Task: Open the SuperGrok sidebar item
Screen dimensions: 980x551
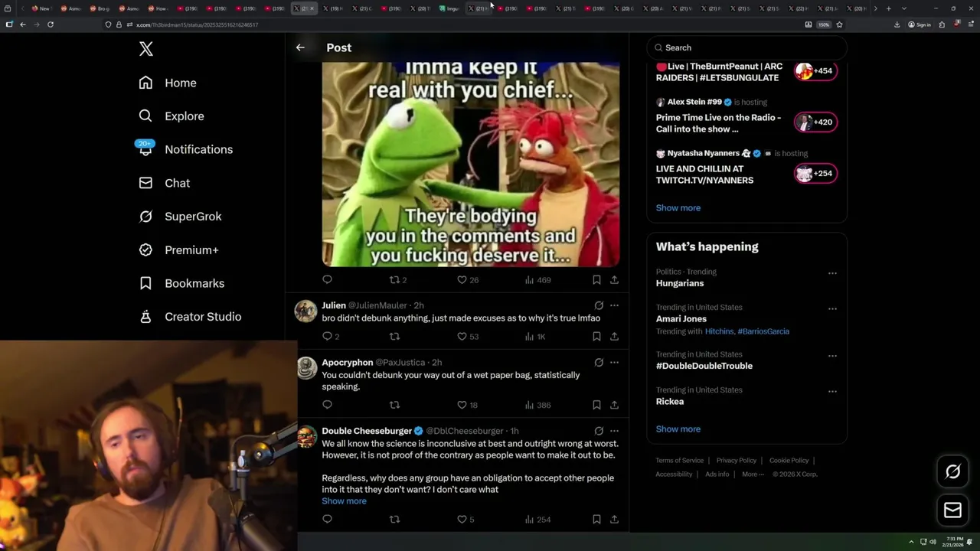Action: tap(192, 217)
